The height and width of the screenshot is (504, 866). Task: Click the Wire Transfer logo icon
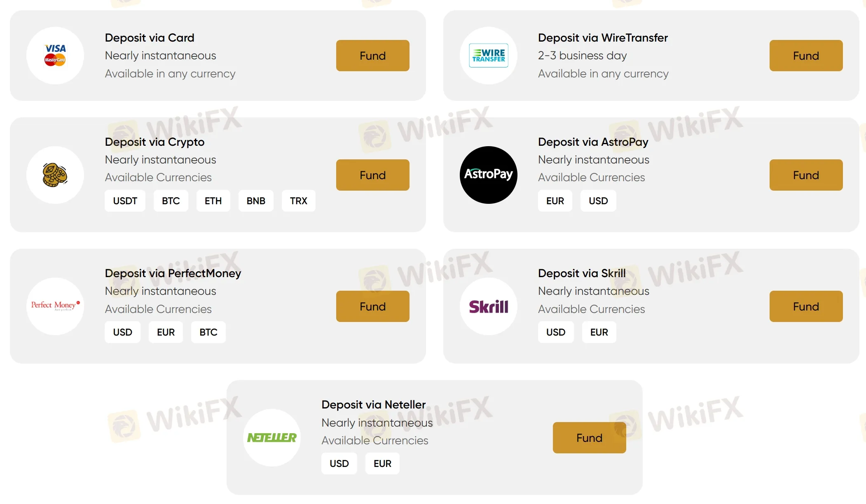coord(489,56)
